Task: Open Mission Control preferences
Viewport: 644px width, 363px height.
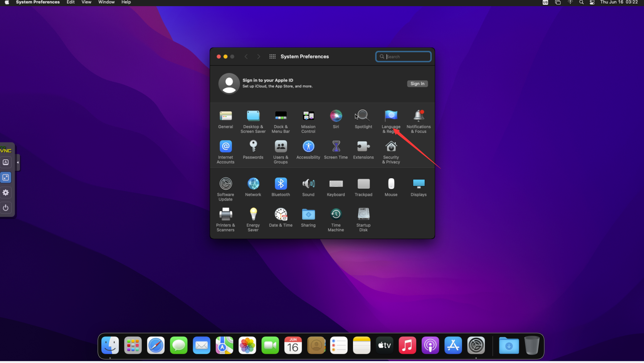Action: (x=308, y=121)
